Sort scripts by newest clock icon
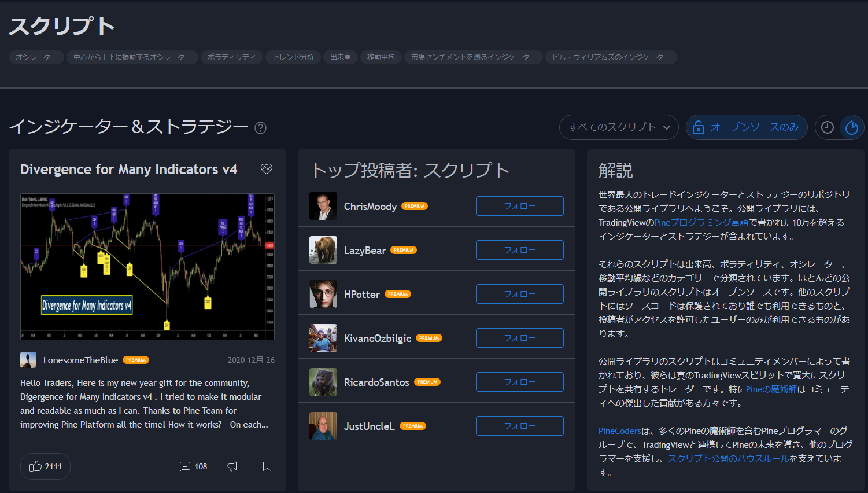This screenshot has height=493, width=868. [x=828, y=127]
